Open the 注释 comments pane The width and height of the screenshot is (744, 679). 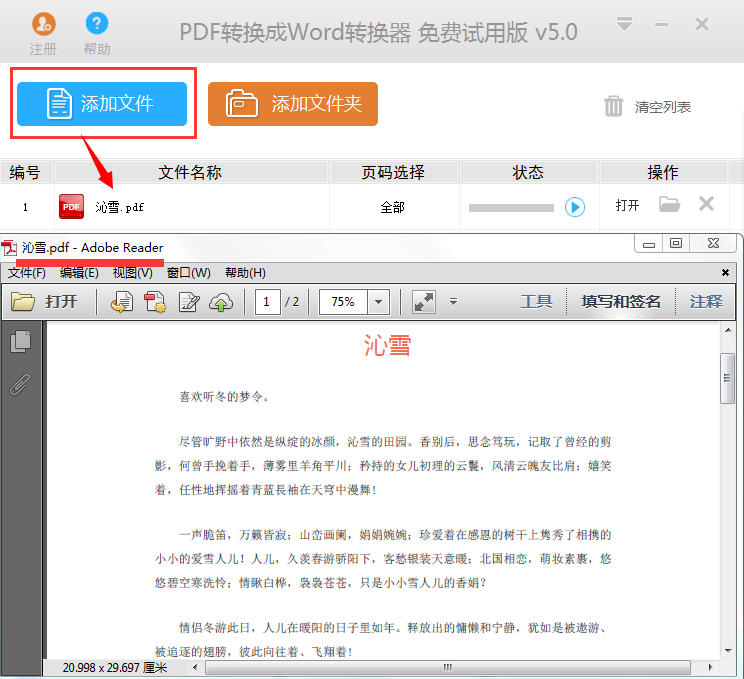tap(706, 301)
